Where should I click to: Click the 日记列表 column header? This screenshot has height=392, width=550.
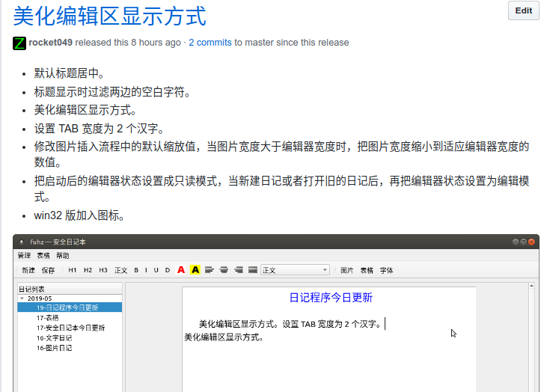coord(70,290)
